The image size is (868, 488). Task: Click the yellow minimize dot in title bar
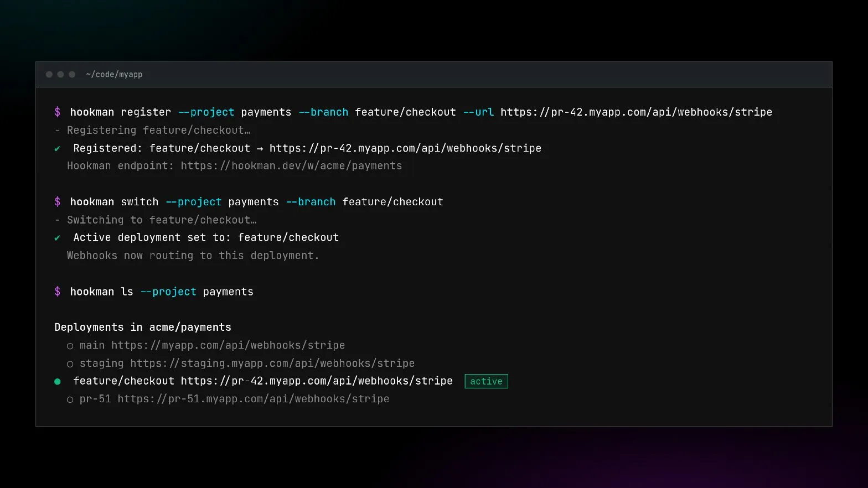[x=60, y=74]
